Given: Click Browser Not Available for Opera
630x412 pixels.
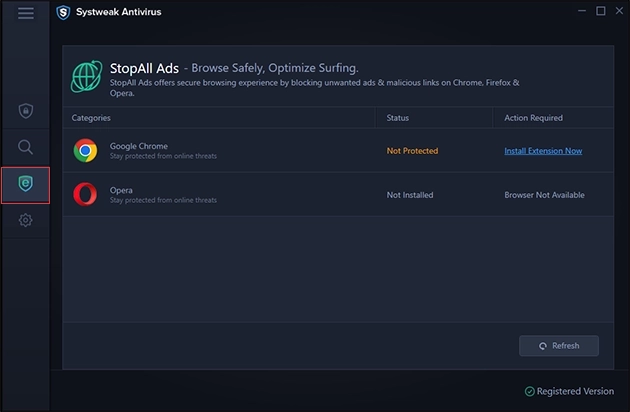Looking at the screenshot, I should [544, 195].
